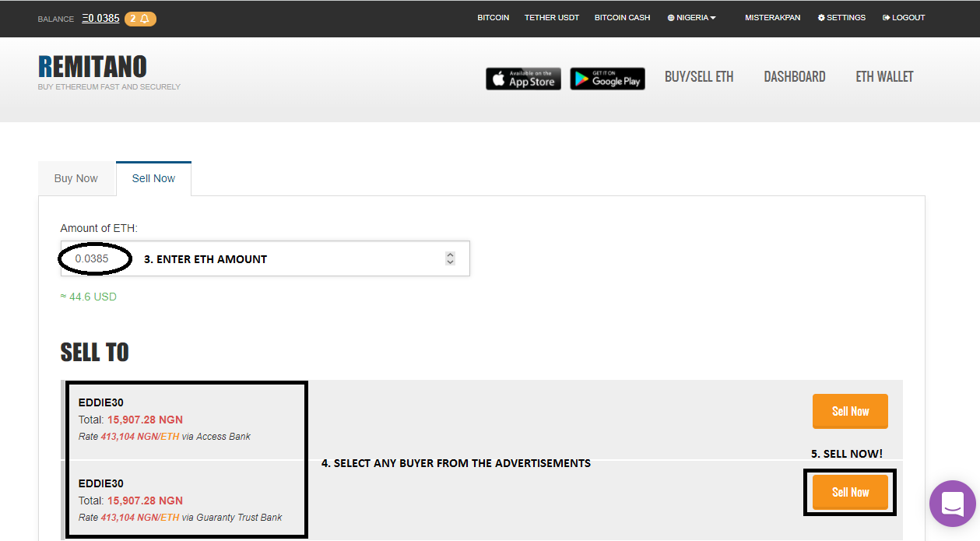Image resolution: width=980 pixels, height=541 pixels.
Task: Open the Nigeria country dropdown
Action: 691,18
